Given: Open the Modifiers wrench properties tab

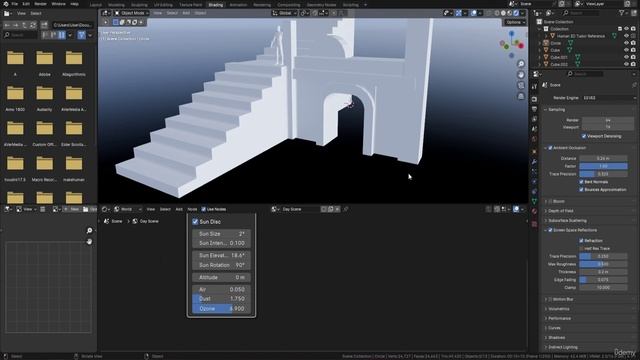Looking at the screenshot, I should click(x=534, y=162).
